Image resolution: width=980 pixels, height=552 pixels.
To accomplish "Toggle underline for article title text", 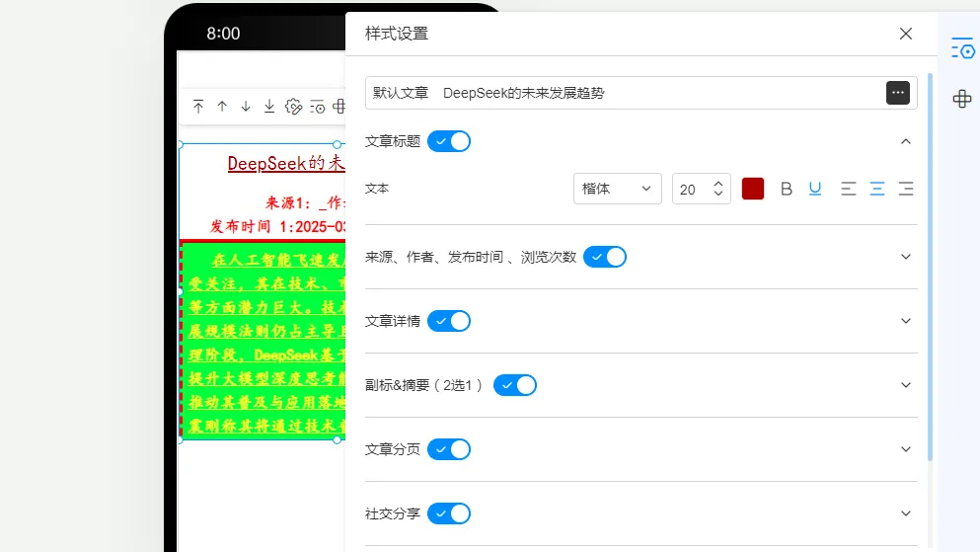I will pyautogui.click(x=815, y=189).
